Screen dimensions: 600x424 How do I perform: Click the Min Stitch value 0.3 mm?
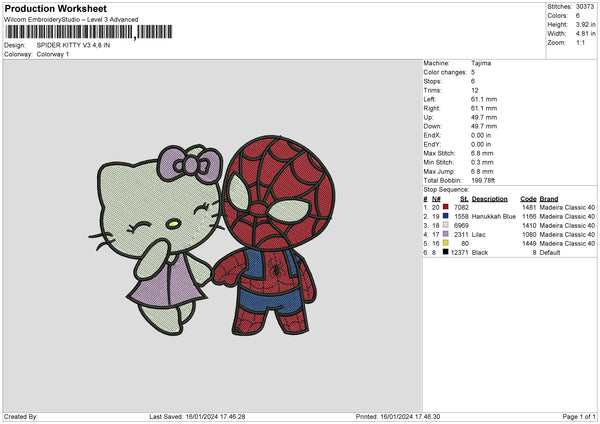pos(482,162)
